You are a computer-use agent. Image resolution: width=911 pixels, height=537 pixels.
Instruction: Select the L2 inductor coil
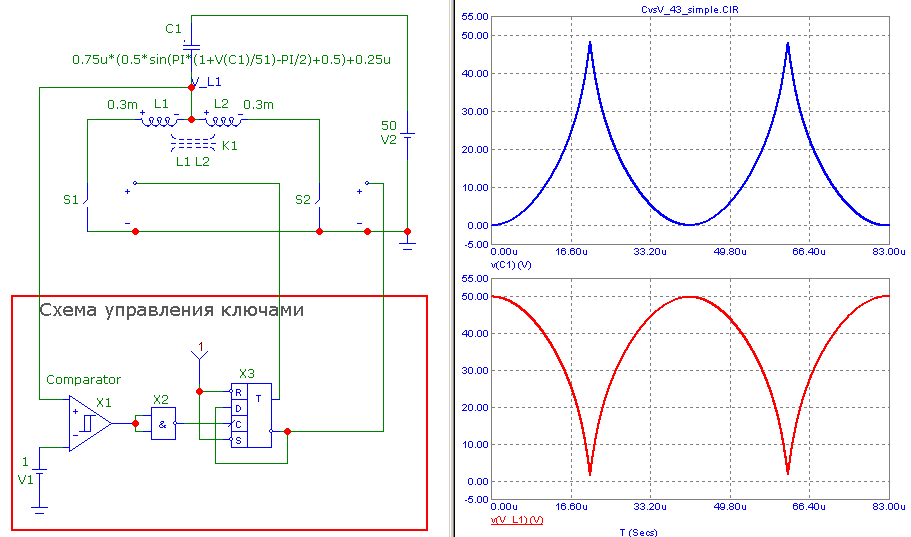pyautogui.click(x=223, y=121)
